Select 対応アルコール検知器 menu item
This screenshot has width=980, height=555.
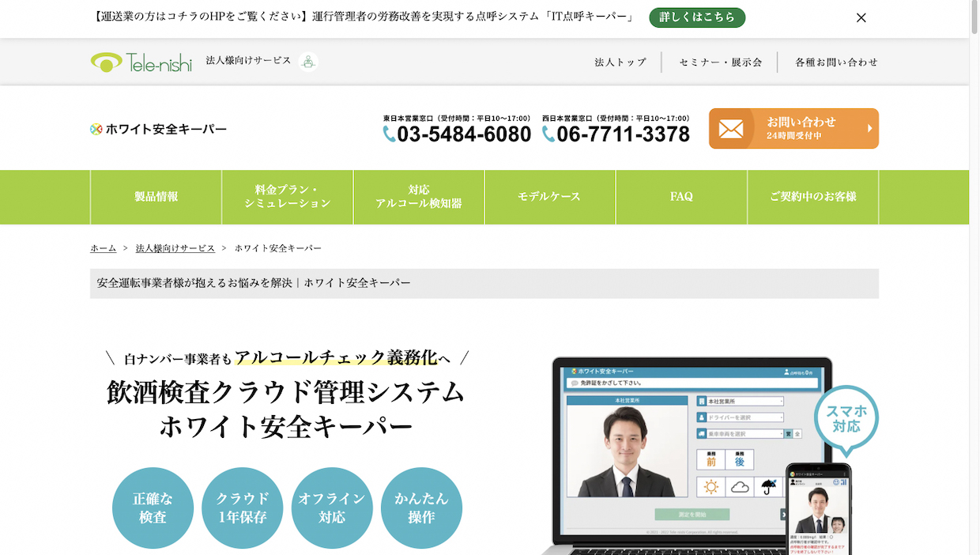[419, 197]
